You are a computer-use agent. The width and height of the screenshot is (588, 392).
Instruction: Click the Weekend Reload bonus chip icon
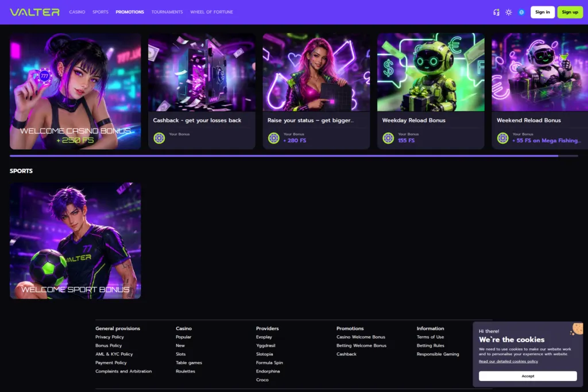tap(502, 138)
